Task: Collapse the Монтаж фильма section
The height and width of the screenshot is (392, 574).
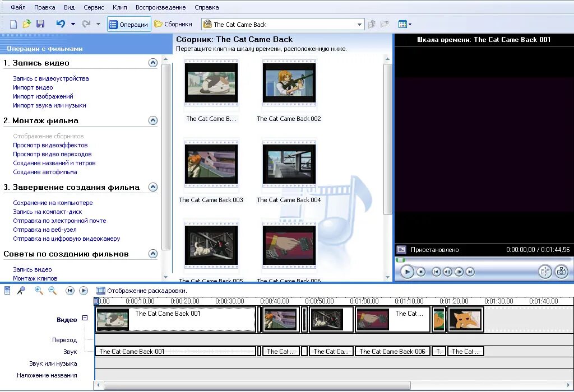Action: coord(153,120)
